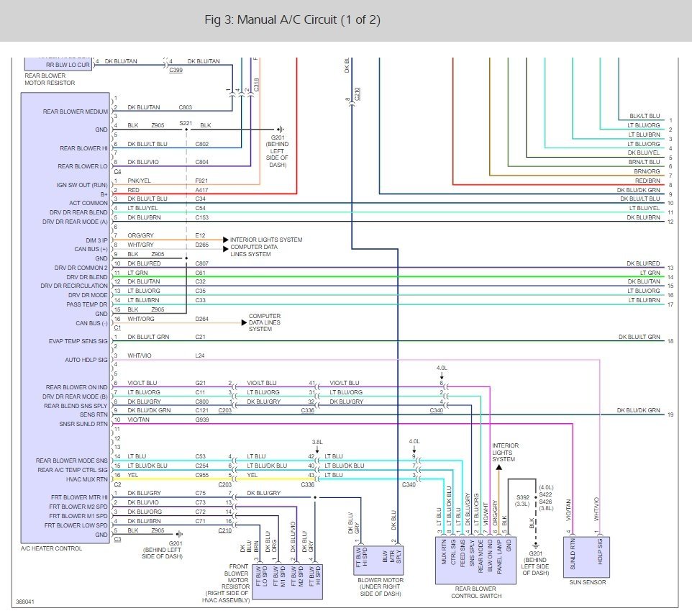
Task: Click the 'PASS TEMP DR' pin label
Action: point(86,304)
